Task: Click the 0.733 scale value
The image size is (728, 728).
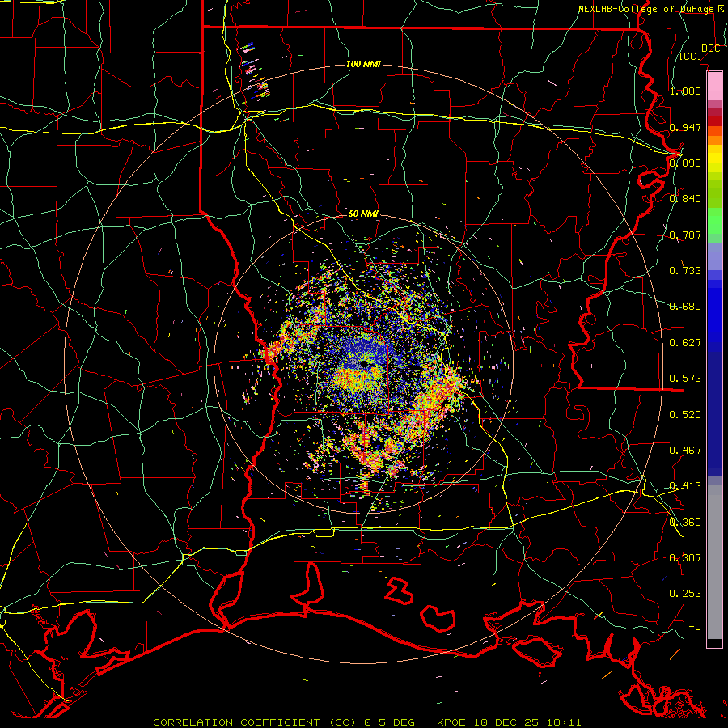Action: point(685,271)
